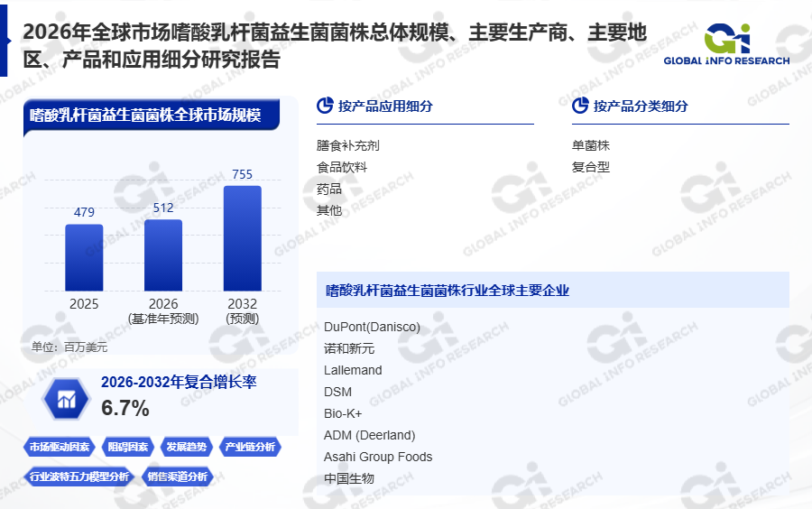Click ADM (Deerland) in company list
The width and height of the screenshot is (812, 509).
(369, 436)
